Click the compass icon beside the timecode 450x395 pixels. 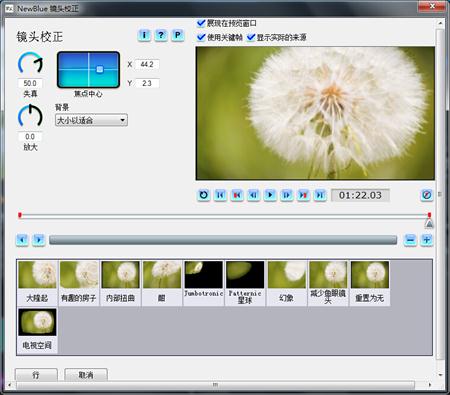427,195
